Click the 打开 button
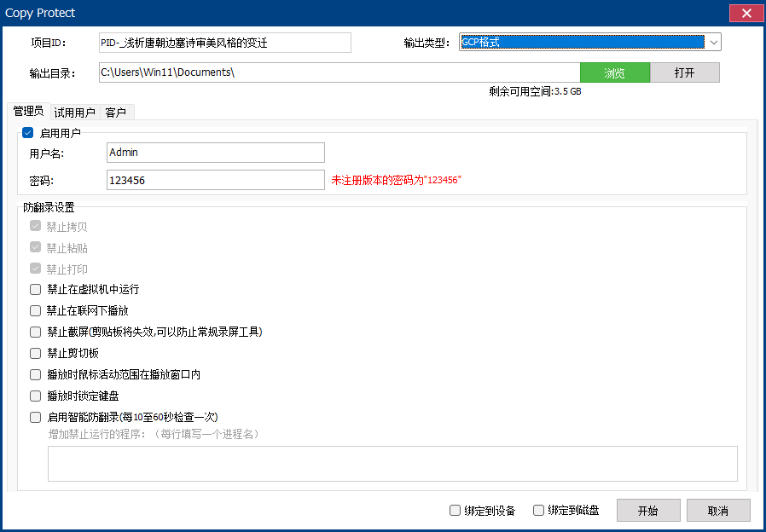Image resolution: width=766 pixels, height=532 pixels. pyautogui.click(x=684, y=72)
